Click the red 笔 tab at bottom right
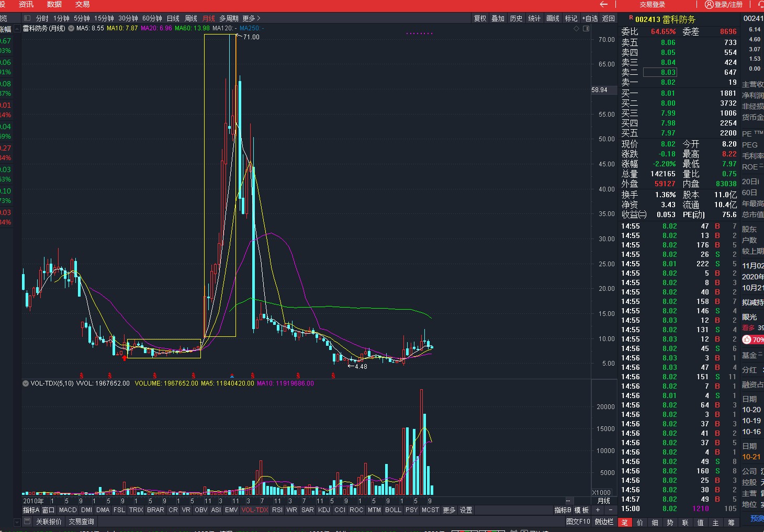The image size is (764, 532). tap(624, 523)
